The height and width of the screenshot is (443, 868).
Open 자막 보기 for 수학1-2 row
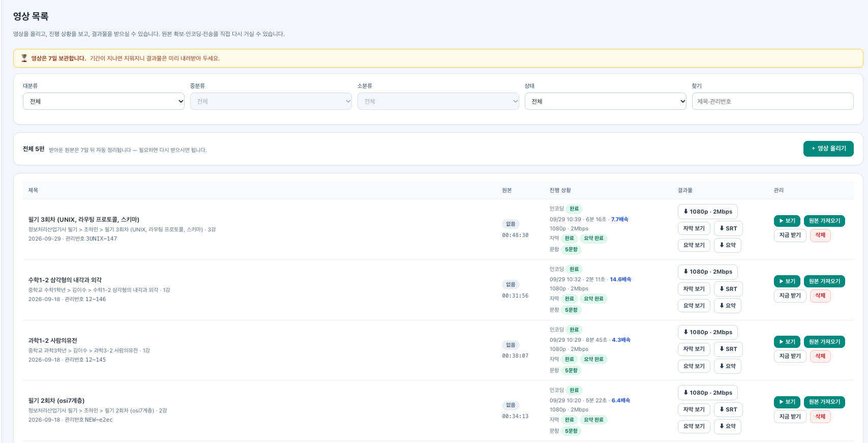tap(694, 289)
